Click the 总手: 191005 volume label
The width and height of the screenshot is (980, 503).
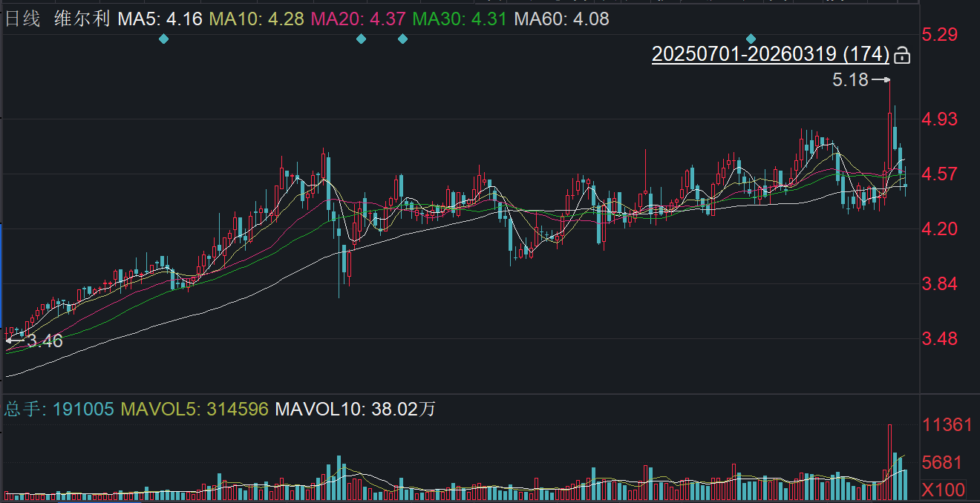[59, 409]
